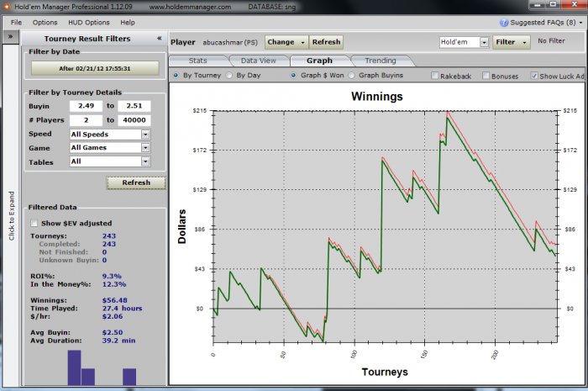588x391 pixels.
Task: Open the Tables All dropdown
Action: (145, 161)
